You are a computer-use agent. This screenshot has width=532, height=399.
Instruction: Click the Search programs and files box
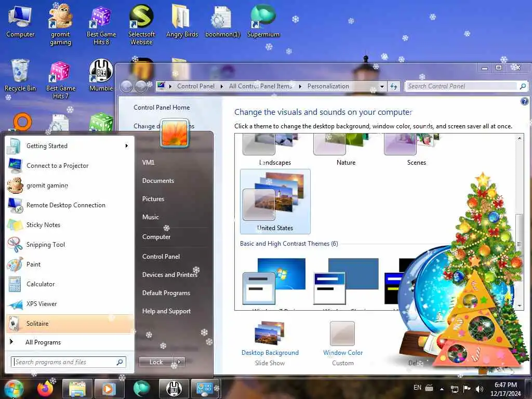click(x=69, y=362)
